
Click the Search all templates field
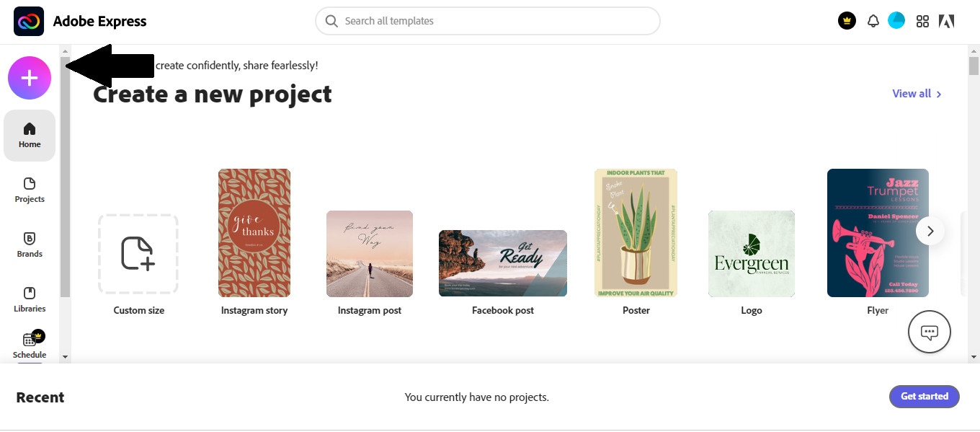click(x=488, y=21)
